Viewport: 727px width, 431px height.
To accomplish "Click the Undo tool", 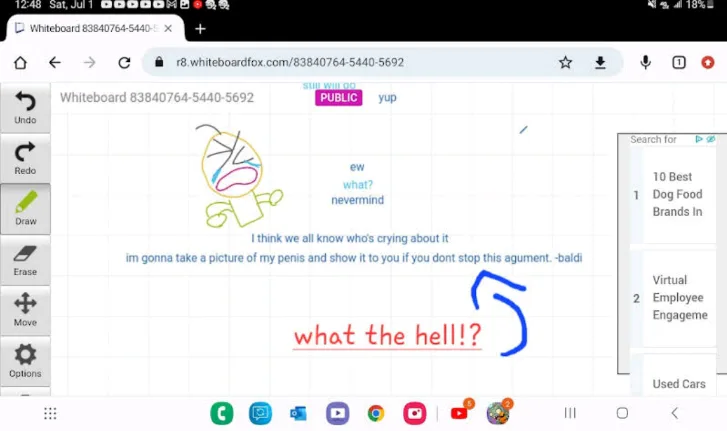I will point(25,108).
